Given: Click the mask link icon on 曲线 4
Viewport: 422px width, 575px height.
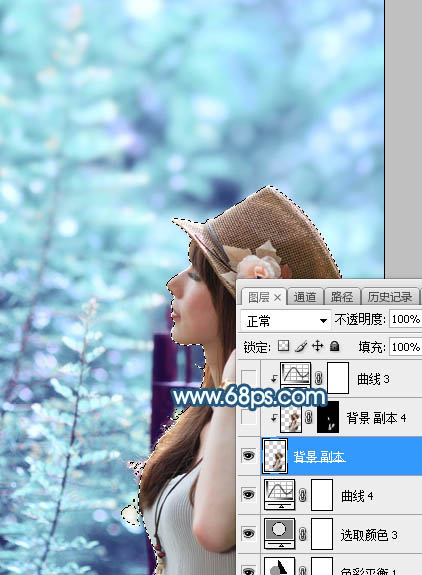Looking at the screenshot, I should pos(303,495).
